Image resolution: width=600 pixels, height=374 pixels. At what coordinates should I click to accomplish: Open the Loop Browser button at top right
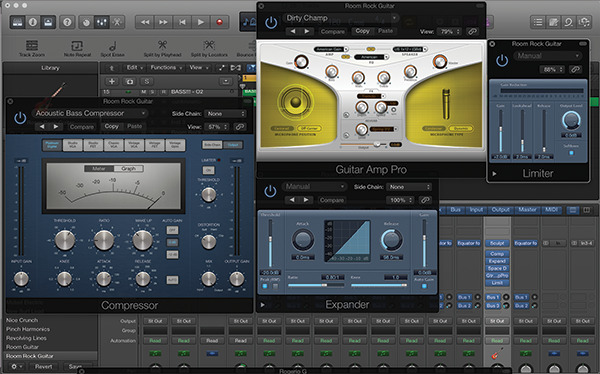[x=569, y=22]
